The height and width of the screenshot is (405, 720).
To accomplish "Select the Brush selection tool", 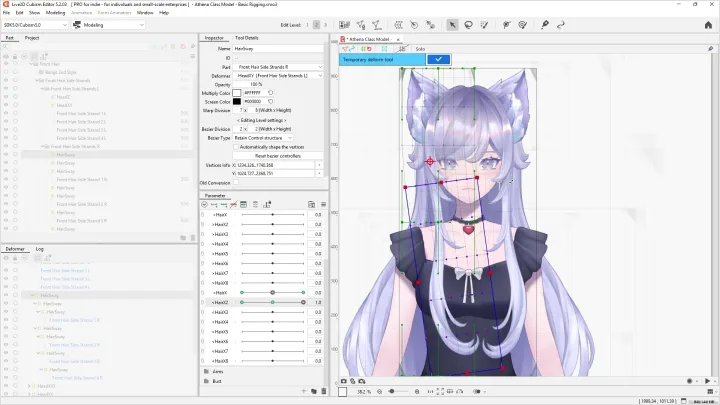I will 484,25.
